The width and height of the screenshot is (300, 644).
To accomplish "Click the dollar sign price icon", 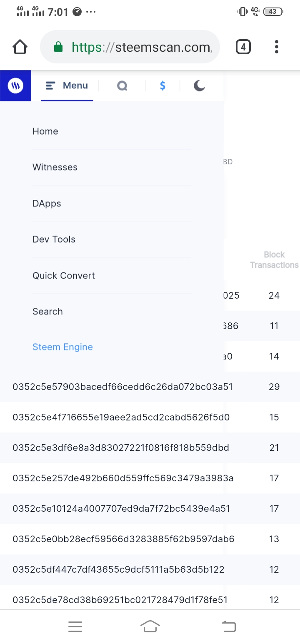I will [163, 86].
